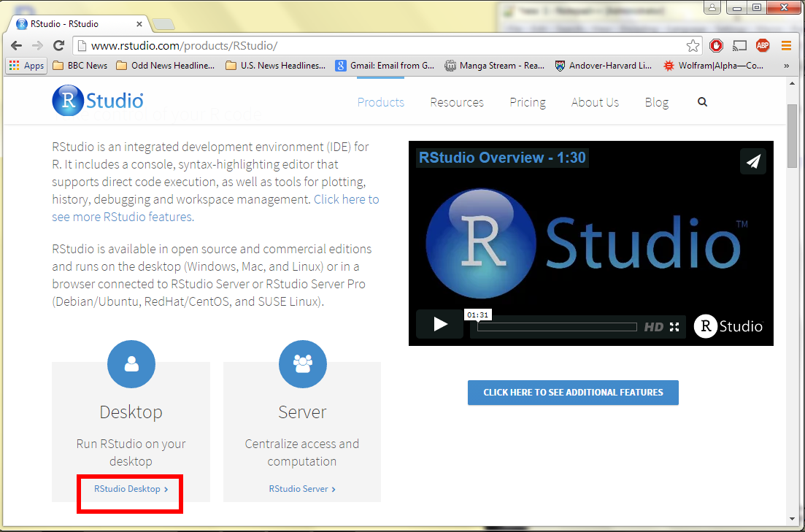
Task: Click the RStudio logo in the header
Action: [x=98, y=101]
